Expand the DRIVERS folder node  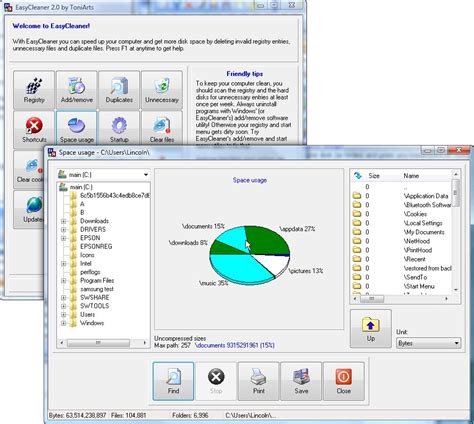(63, 230)
